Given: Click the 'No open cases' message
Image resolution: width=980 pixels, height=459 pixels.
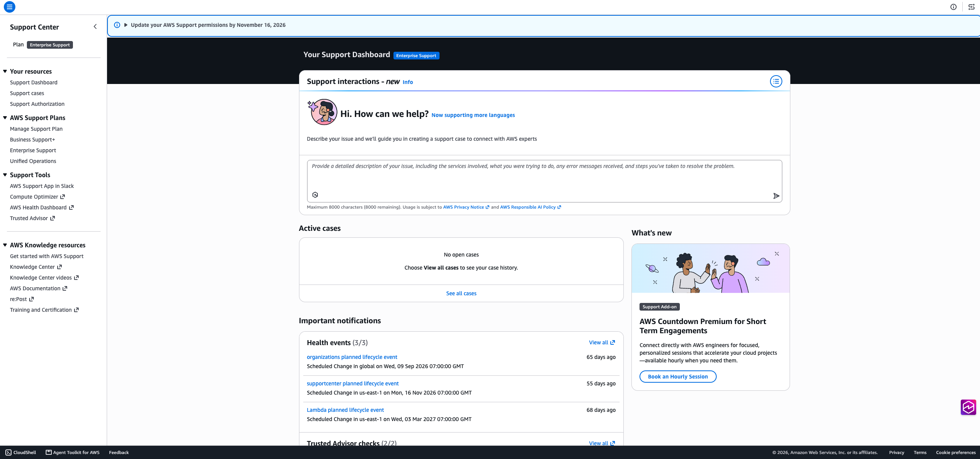Looking at the screenshot, I should pos(461,255).
